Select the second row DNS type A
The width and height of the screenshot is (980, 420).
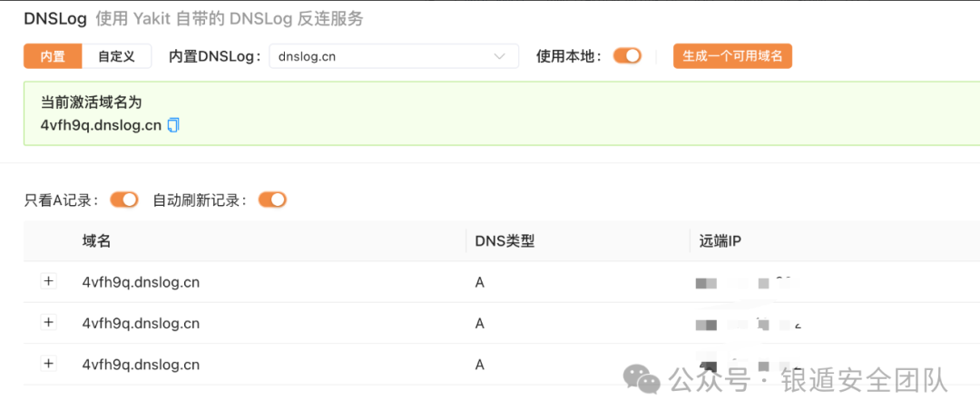480,323
